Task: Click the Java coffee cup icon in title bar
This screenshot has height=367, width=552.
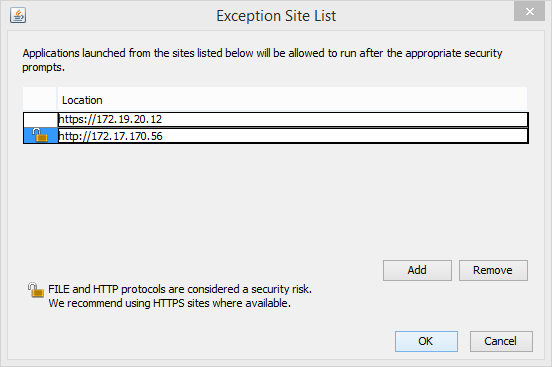Action: pos(18,15)
